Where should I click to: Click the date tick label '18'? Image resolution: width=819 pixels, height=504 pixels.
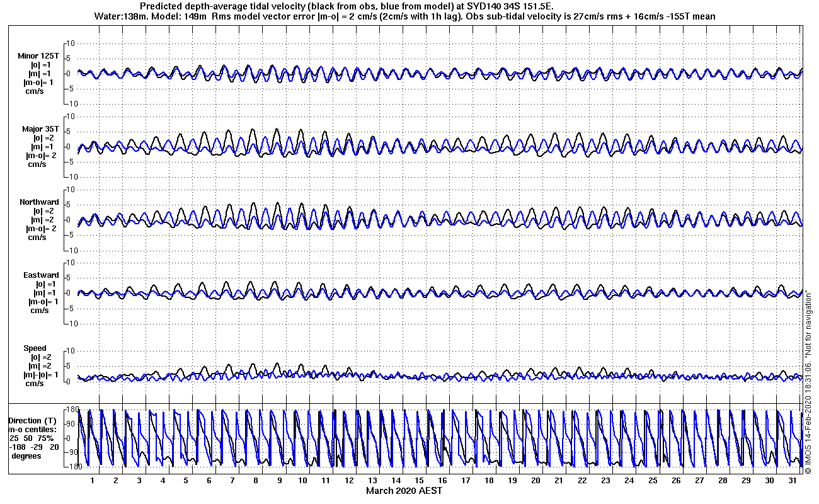489,480
